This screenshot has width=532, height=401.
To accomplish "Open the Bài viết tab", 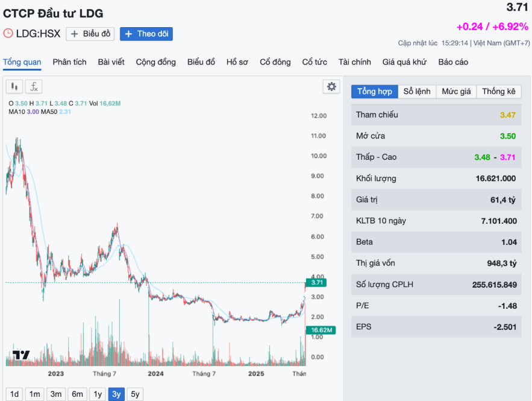I will [111, 62].
